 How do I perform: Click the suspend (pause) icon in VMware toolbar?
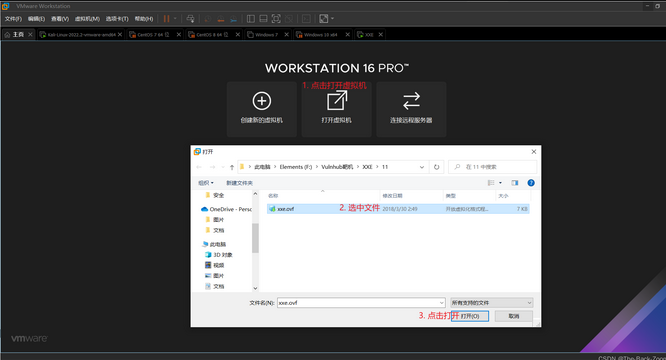click(166, 19)
